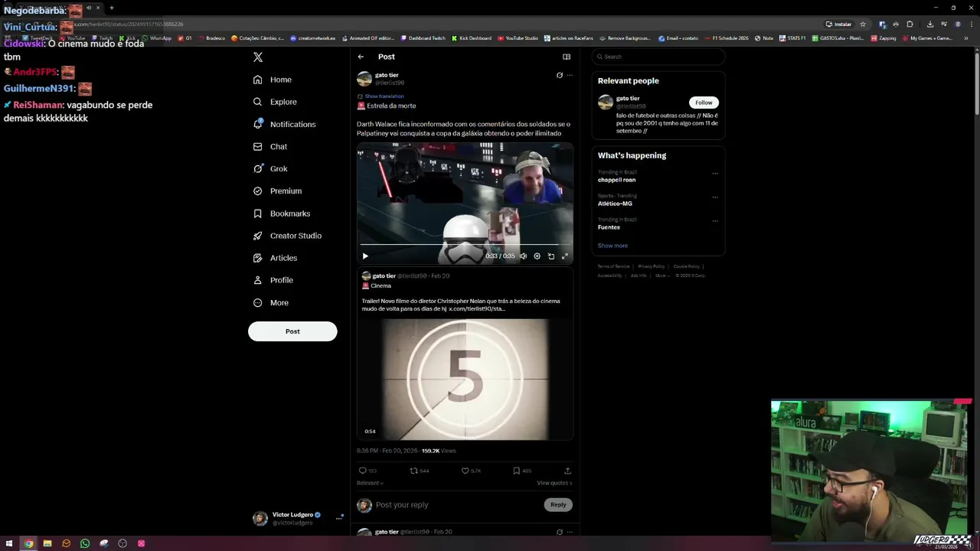Open gato tier avatar in Relevant people
980x551 pixels.
tap(606, 102)
